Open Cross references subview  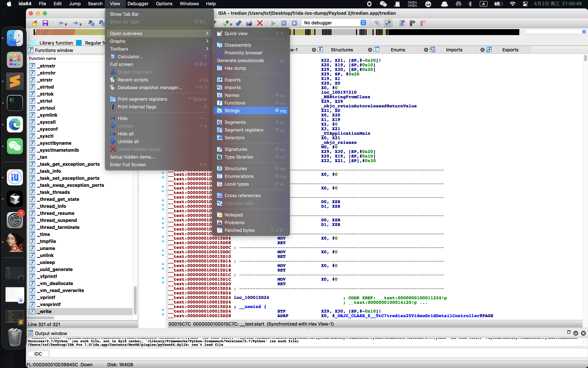click(251, 195)
